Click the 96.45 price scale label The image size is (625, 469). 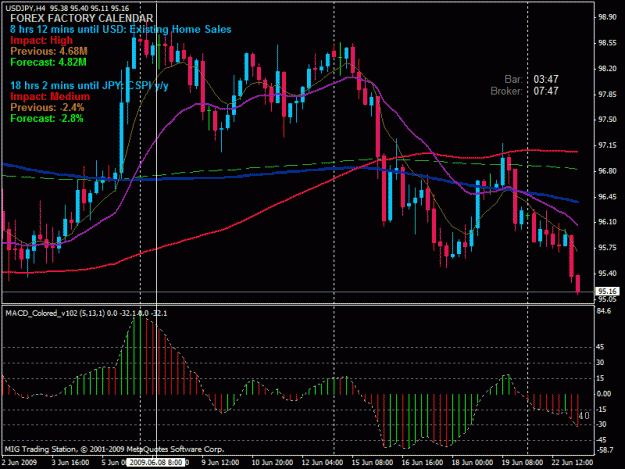pyautogui.click(x=607, y=196)
